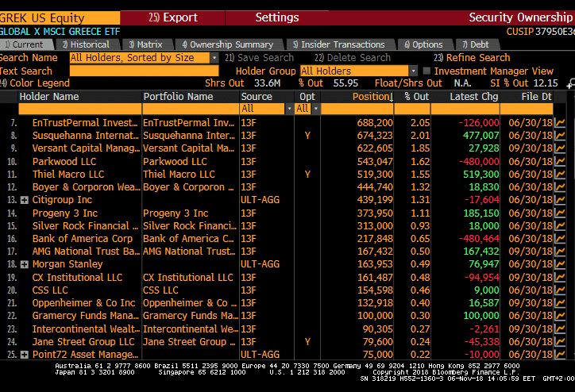This screenshot has width=575, height=392.
Task: Click the % Out filter field
Action: 412,109
